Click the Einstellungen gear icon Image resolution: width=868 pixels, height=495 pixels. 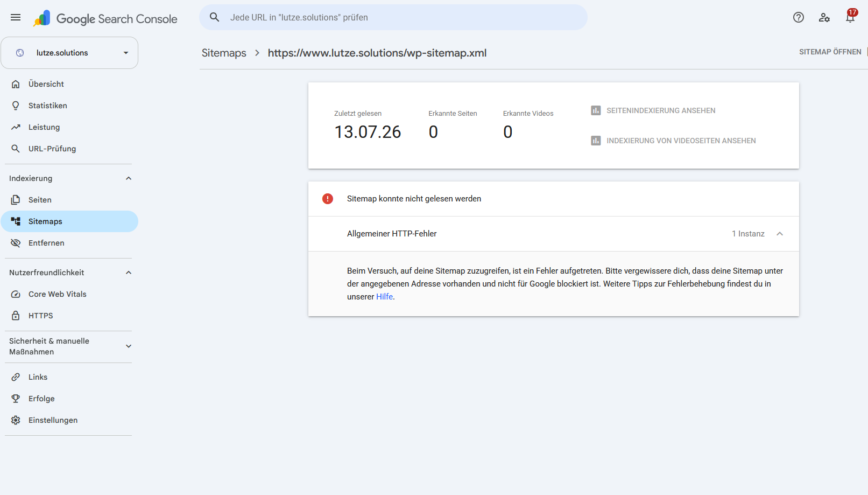click(16, 420)
